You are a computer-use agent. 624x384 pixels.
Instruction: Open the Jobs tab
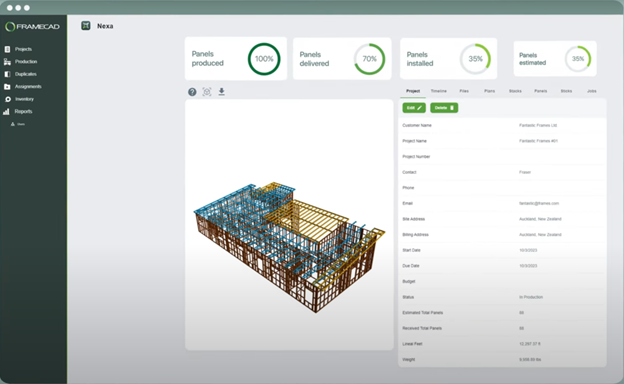point(592,91)
